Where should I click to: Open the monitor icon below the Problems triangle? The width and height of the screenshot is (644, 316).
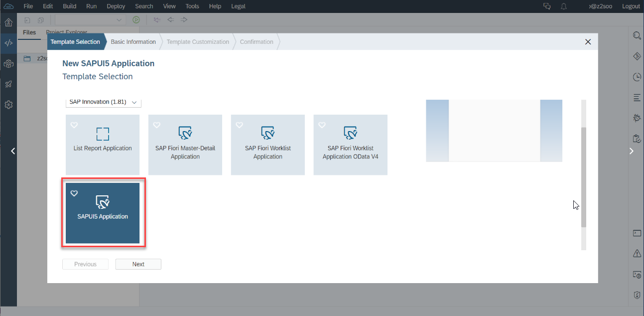point(637,275)
